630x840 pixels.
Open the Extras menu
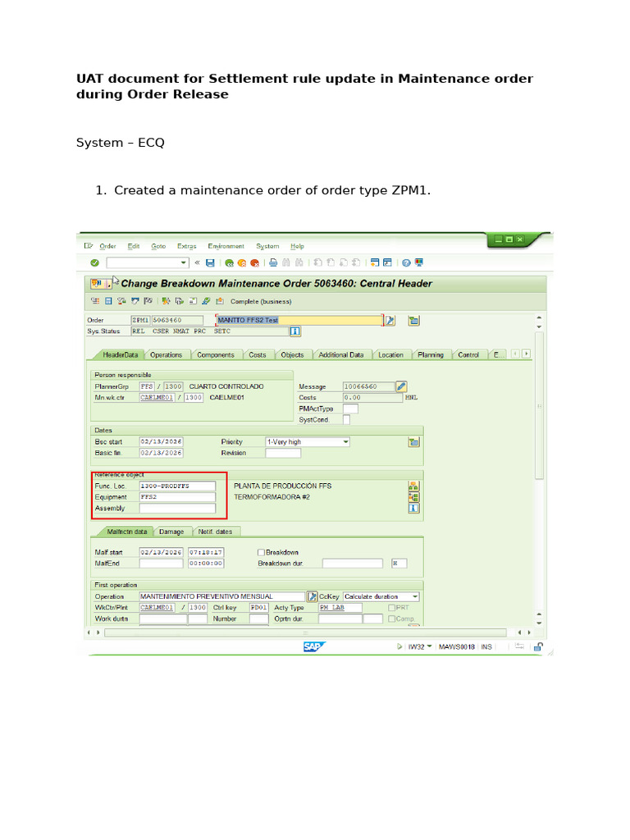pyautogui.click(x=186, y=246)
